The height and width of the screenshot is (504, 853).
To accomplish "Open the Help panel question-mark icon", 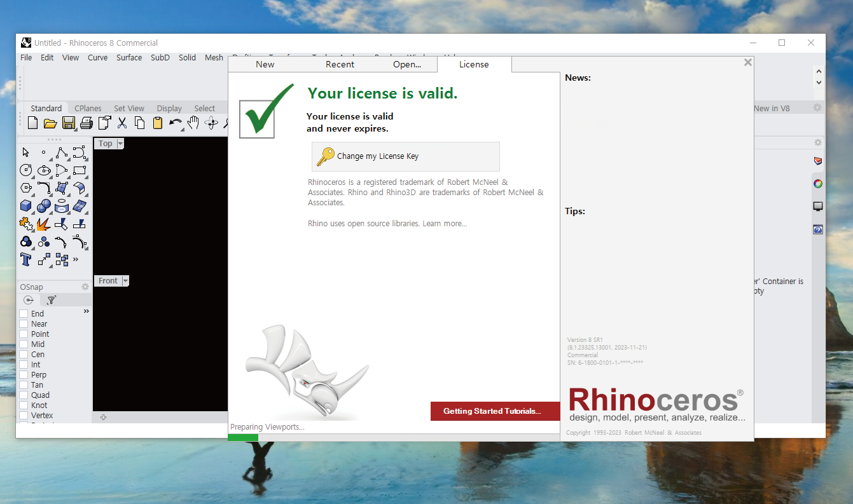I will tap(818, 229).
